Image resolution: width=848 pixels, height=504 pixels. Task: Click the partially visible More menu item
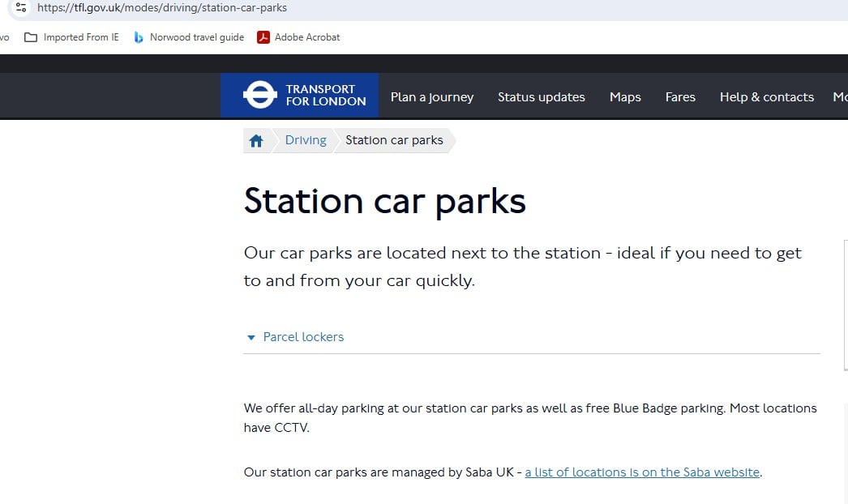[840, 97]
